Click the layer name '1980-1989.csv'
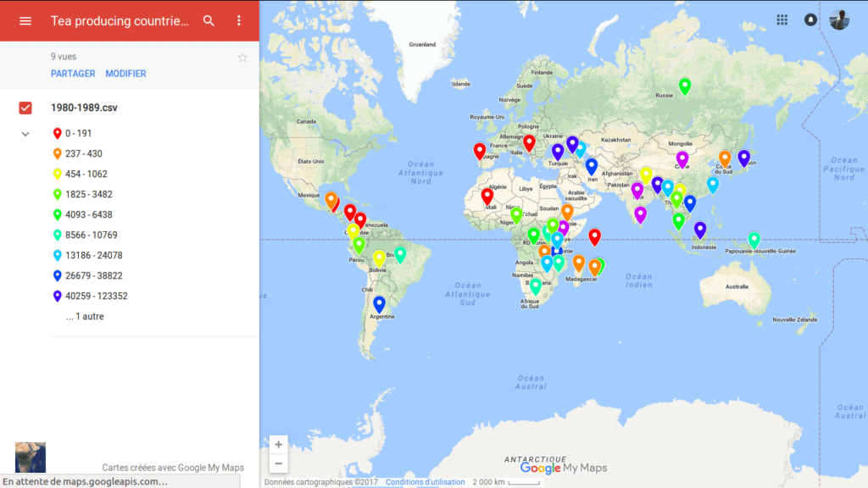Screen dimensions: 868x488 84,108
